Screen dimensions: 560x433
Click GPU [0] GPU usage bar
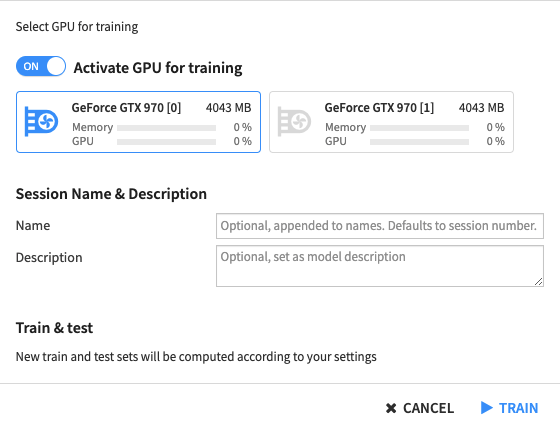click(x=166, y=142)
